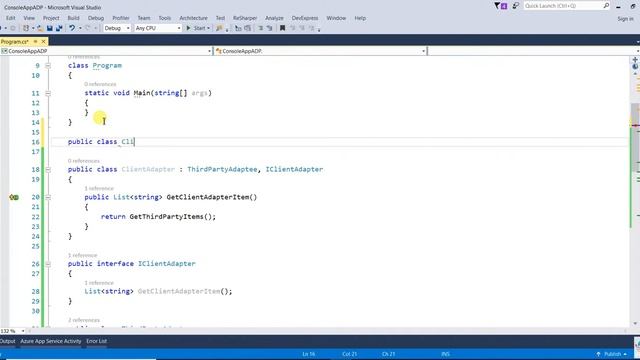The height and width of the screenshot is (360, 640).
Task: Click the pin icon on Program.cs tab
Action: click(36, 42)
